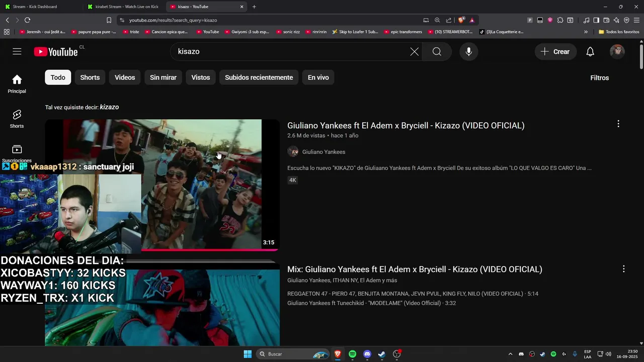Screen dimensions: 644x362
Task: Open the Brave main menu icon
Action: [636, 20]
